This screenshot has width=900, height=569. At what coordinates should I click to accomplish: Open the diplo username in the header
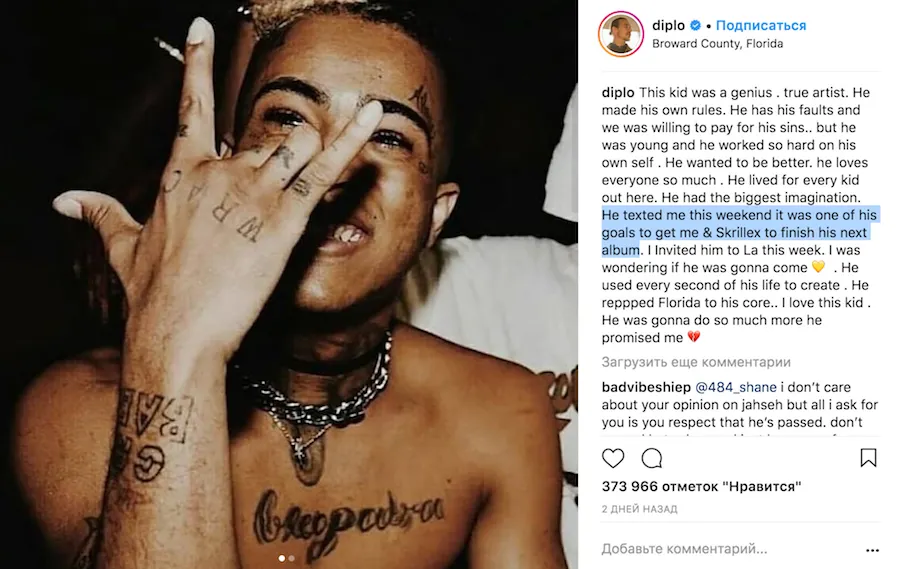pos(668,25)
